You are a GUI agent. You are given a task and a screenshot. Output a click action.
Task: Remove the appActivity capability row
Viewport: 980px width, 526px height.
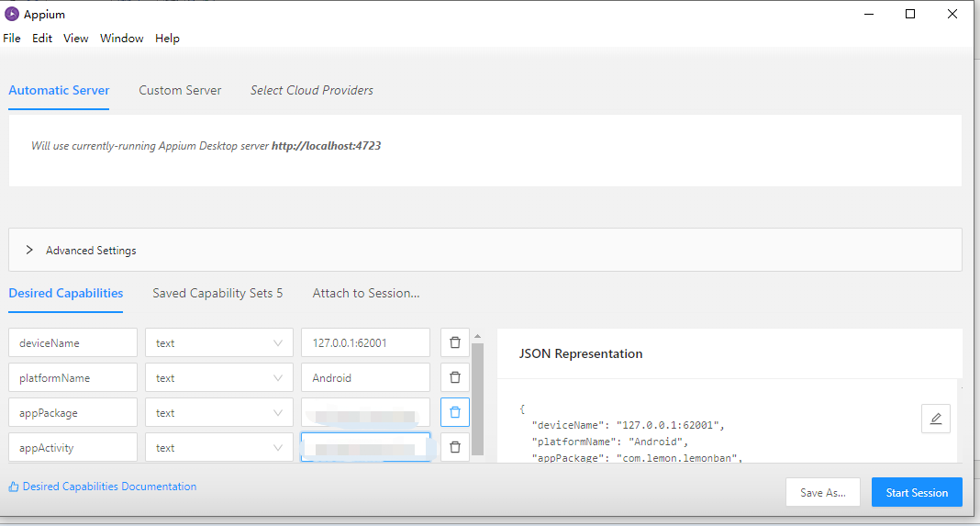click(x=454, y=447)
